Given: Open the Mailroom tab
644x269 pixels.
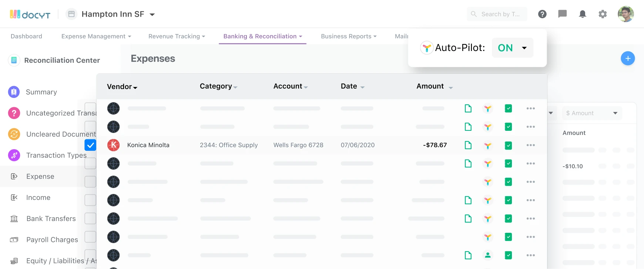Looking at the screenshot, I should [x=402, y=36].
